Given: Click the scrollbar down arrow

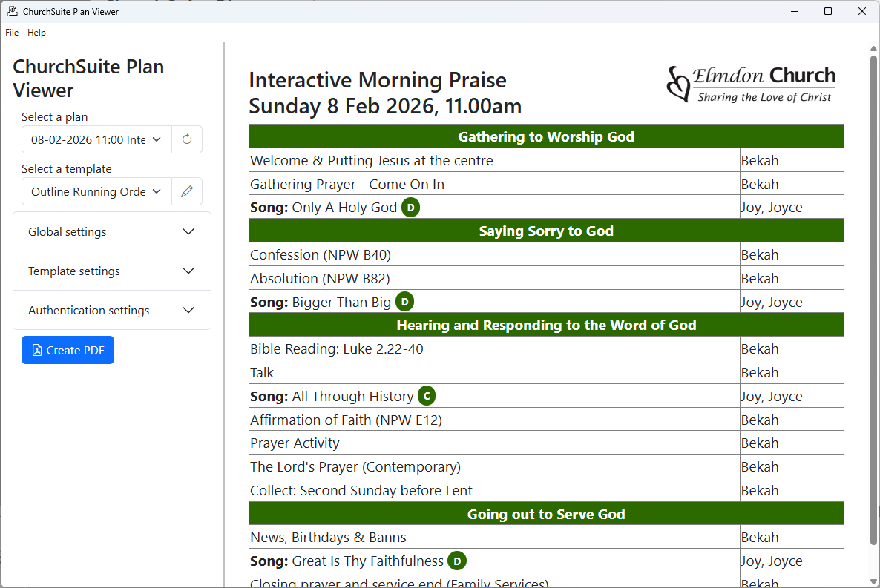Looking at the screenshot, I should pyautogui.click(x=873, y=581).
